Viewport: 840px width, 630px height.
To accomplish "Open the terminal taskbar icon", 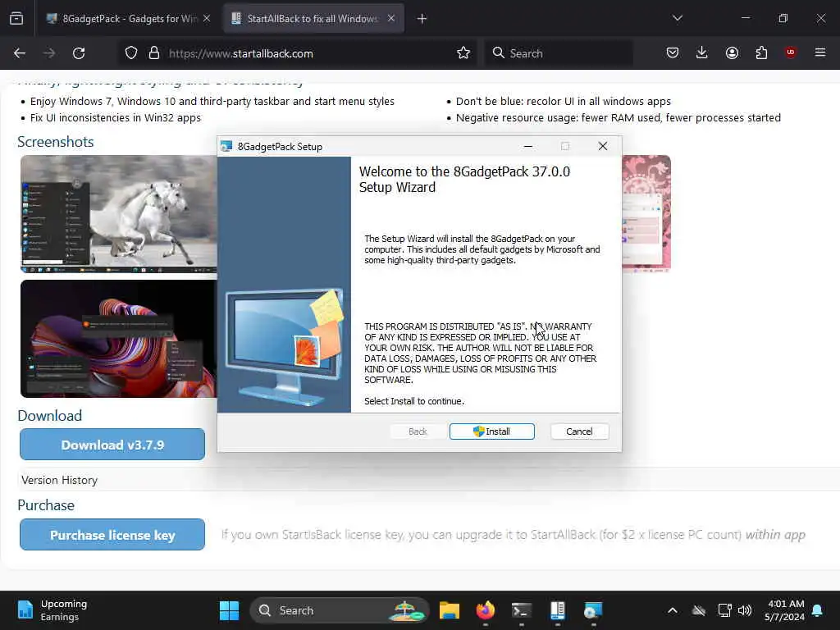I will pyautogui.click(x=521, y=610).
